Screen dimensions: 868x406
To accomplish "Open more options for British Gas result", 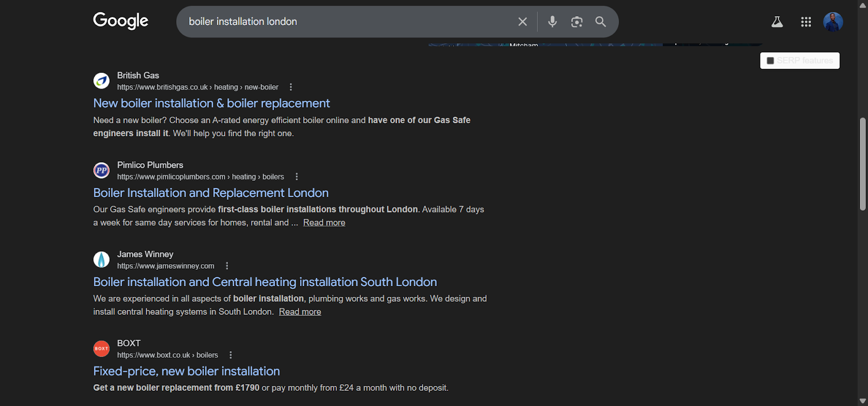I will click(x=291, y=87).
